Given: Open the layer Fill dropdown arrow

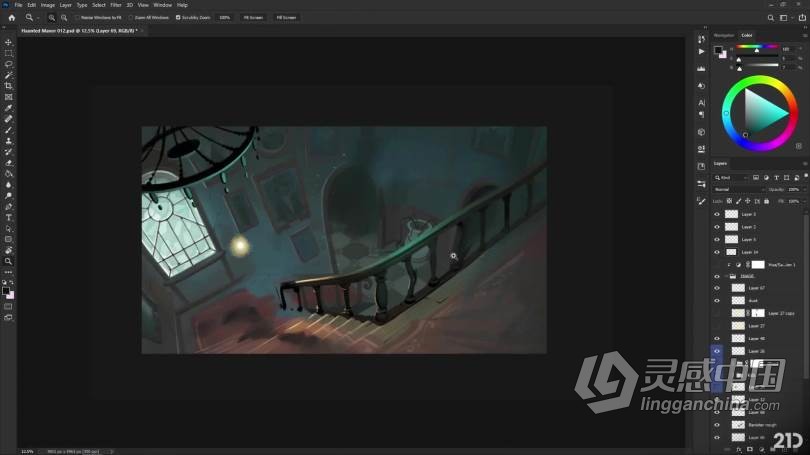Looking at the screenshot, I should 804,201.
